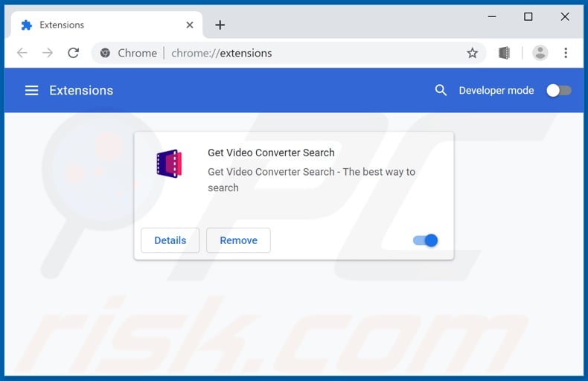Open Chrome's three-dot menu
Image resolution: width=588 pixels, height=381 pixels.
pos(566,53)
